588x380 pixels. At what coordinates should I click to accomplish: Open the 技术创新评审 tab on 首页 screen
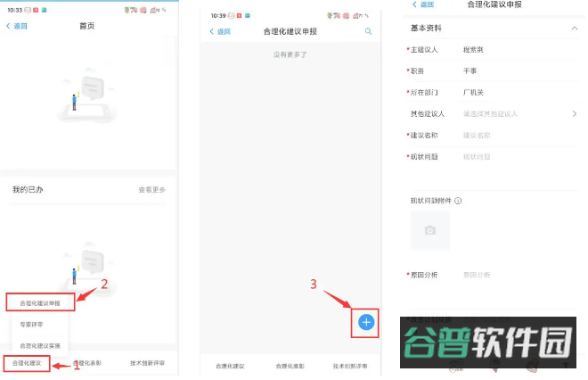(x=147, y=363)
